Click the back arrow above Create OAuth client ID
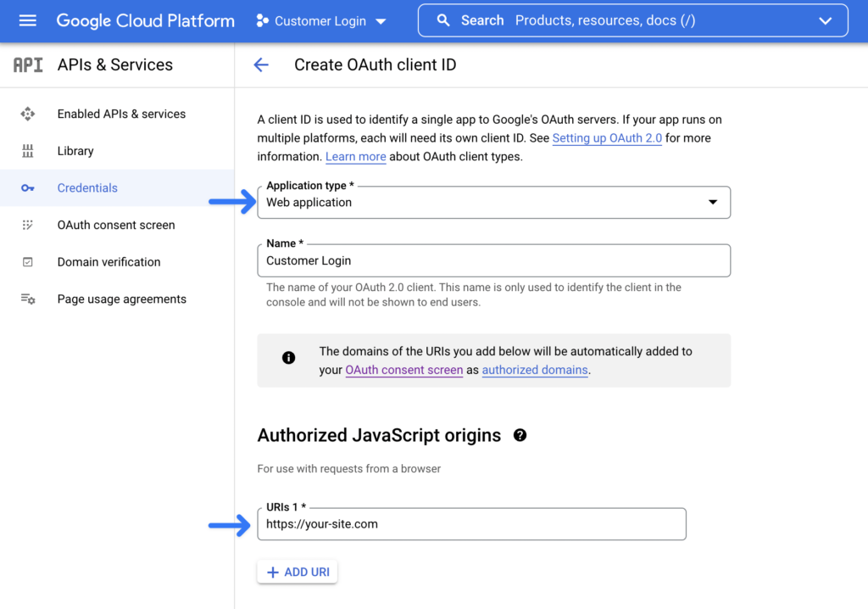868x609 pixels. tap(260, 64)
